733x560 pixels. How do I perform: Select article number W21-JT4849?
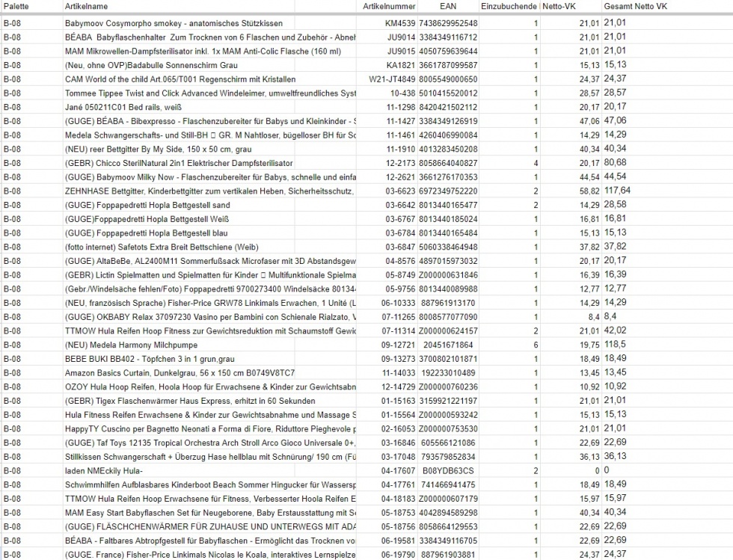(x=392, y=79)
